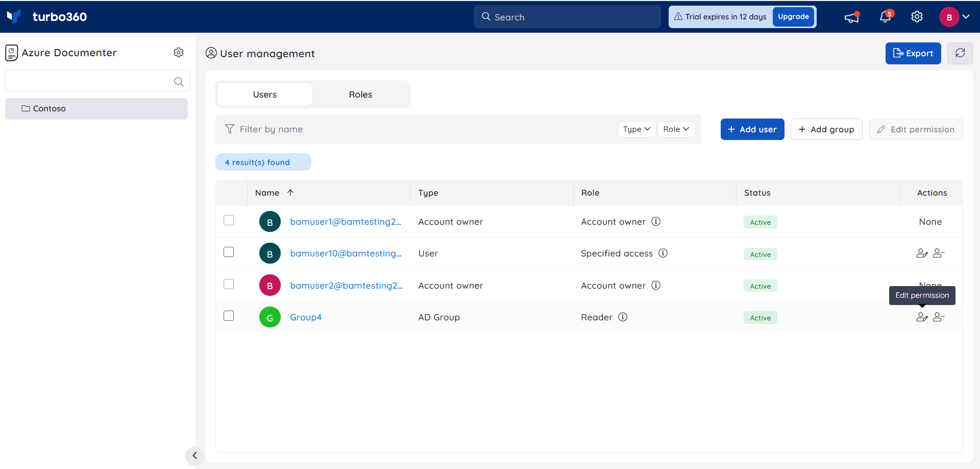Open the bamuser1@bamtesting2 link
Image resolution: width=980 pixels, height=469 pixels.
(346, 222)
